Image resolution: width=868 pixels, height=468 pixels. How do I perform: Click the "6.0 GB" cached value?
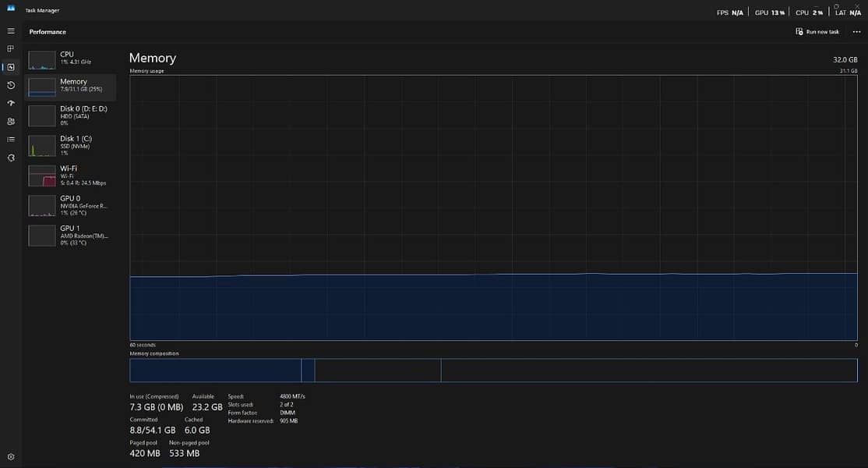(x=197, y=431)
